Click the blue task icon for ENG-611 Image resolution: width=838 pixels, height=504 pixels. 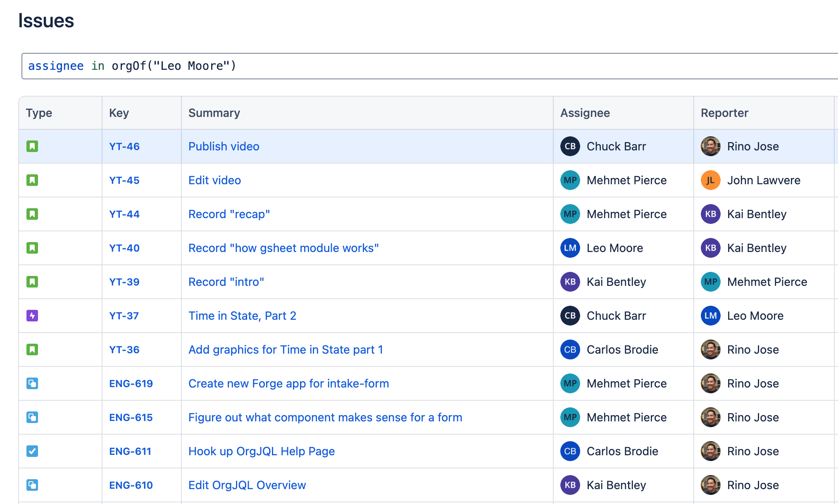pyautogui.click(x=33, y=451)
